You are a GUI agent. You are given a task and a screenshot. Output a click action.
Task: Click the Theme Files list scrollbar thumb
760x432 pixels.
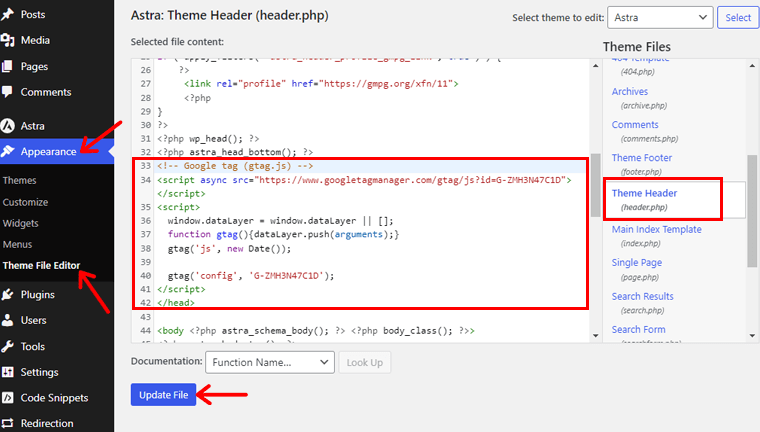[752, 211]
